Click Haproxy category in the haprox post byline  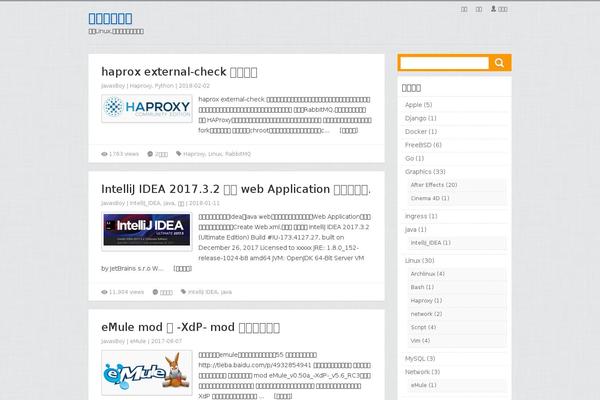[140, 86]
